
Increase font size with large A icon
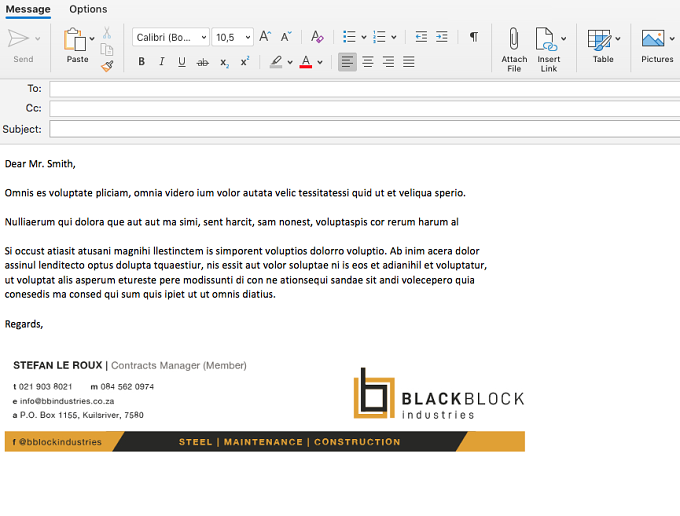(x=265, y=37)
